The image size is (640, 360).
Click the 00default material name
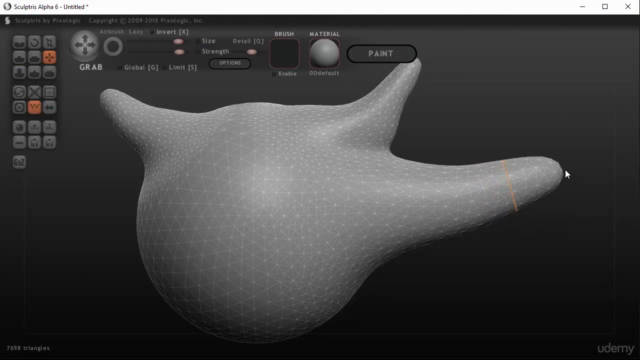tap(324, 73)
